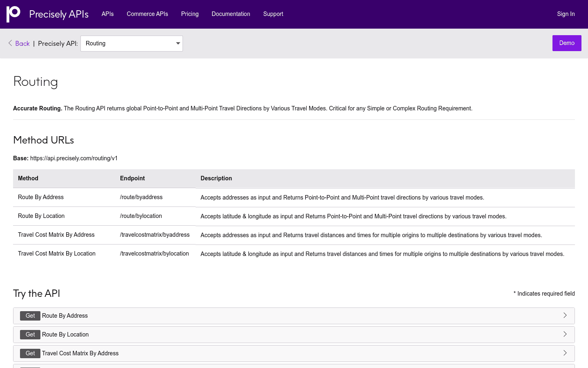Image resolution: width=588 pixels, height=368 pixels.
Task: Go Back to the previous page
Action: (x=22, y=43)
